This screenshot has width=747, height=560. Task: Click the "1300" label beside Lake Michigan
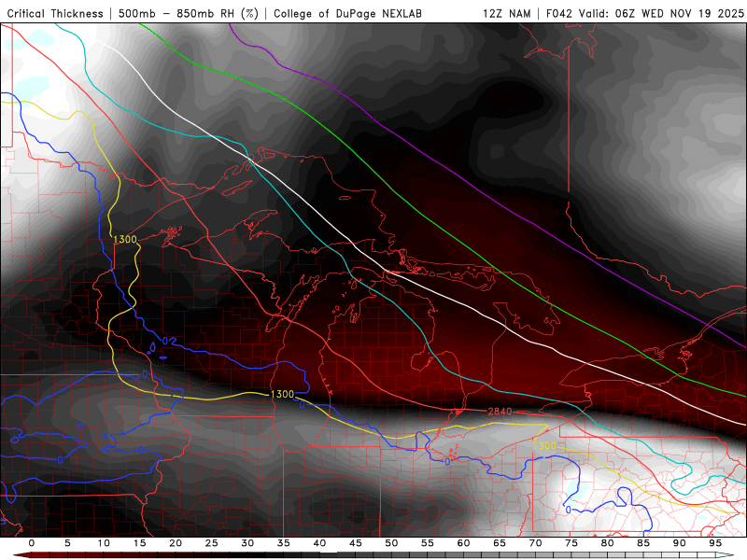pyautogui.click(x=282, y=394)
